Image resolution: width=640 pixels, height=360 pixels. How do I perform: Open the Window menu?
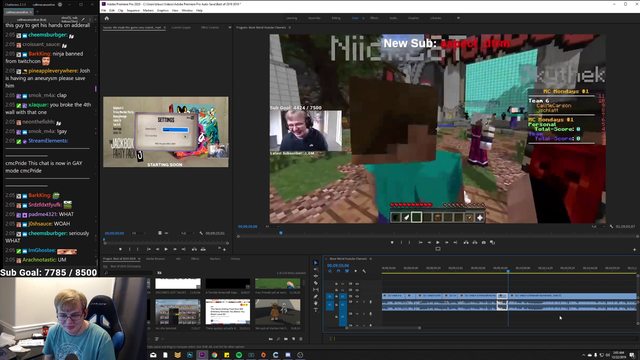click(187, 10)
